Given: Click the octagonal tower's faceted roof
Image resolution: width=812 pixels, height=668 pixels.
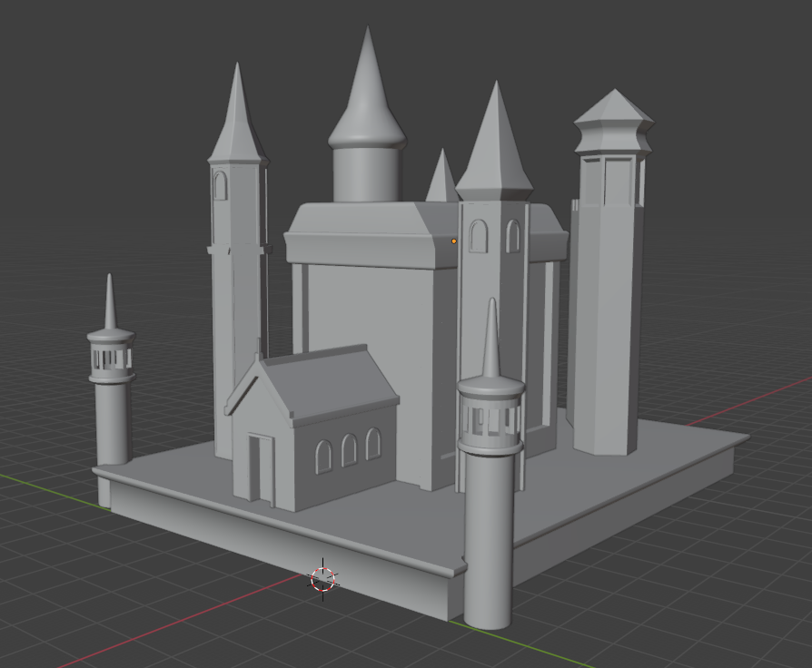Looking at the screenshot, I should (x=614, y=120).
